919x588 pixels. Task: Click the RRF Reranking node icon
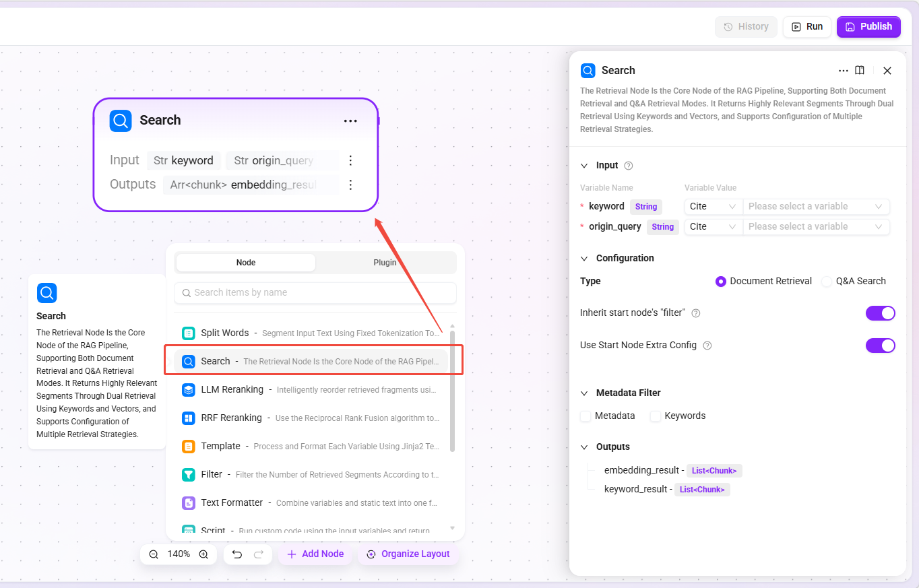tap(189, 418)
